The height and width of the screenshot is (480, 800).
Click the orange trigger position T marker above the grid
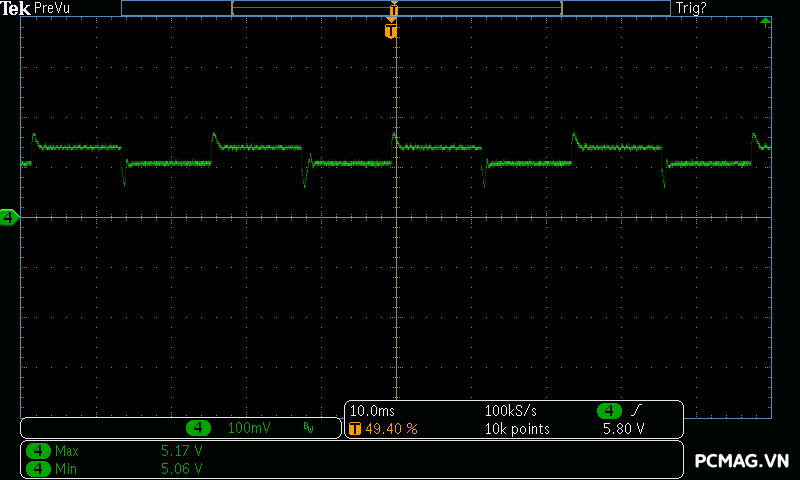391,31
